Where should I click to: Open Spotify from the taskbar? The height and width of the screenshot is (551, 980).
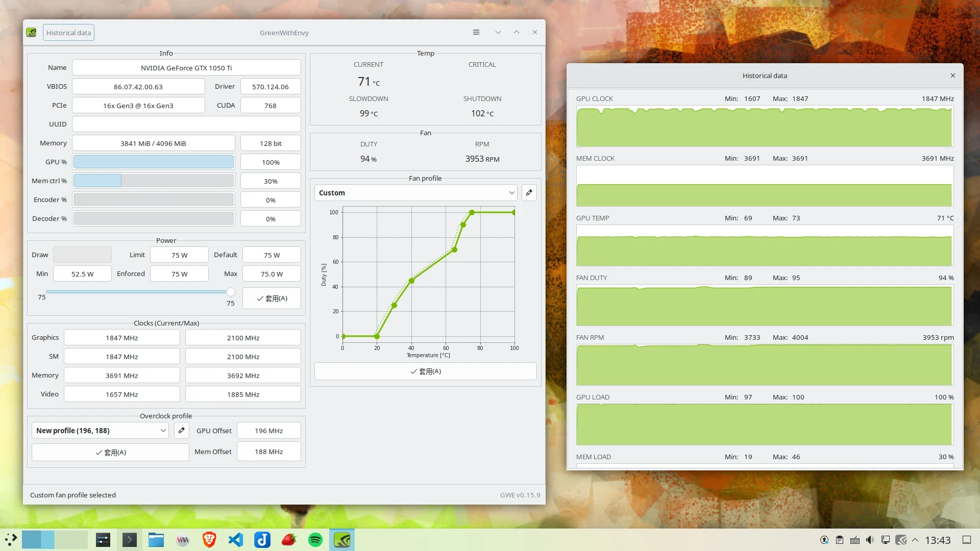coord(315,540)
